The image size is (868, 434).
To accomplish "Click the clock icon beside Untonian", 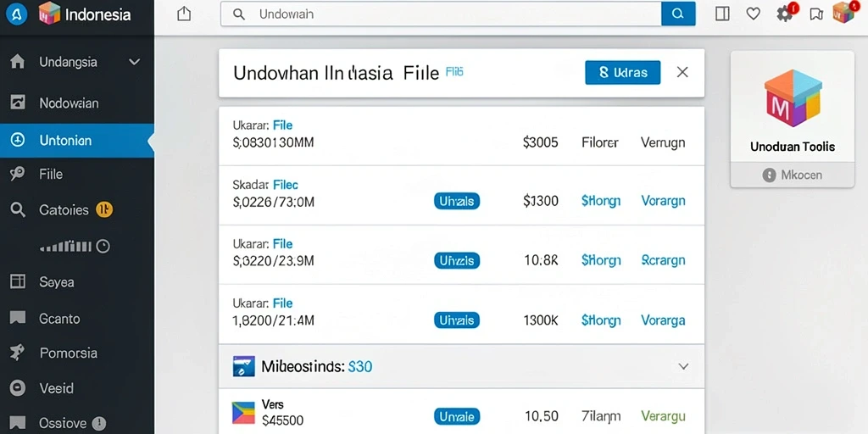I will pyautogui.click(x=18, y=140).
